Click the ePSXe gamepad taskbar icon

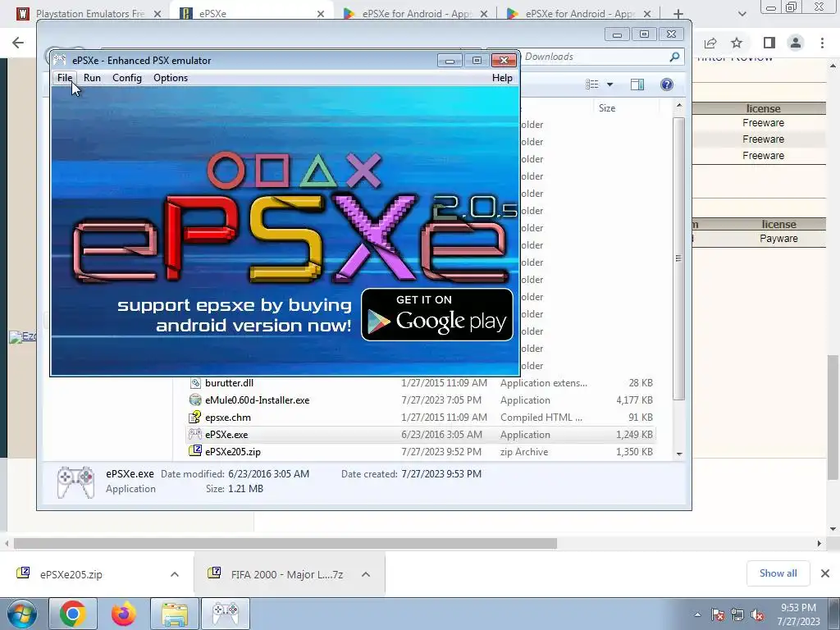pyautogui.click(x=226, y=614)
